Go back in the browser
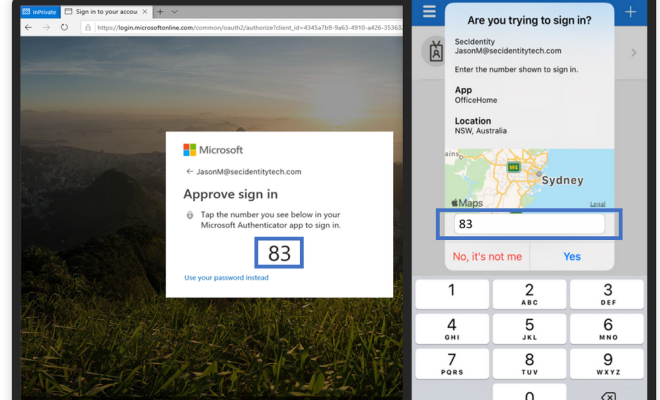 28,27
